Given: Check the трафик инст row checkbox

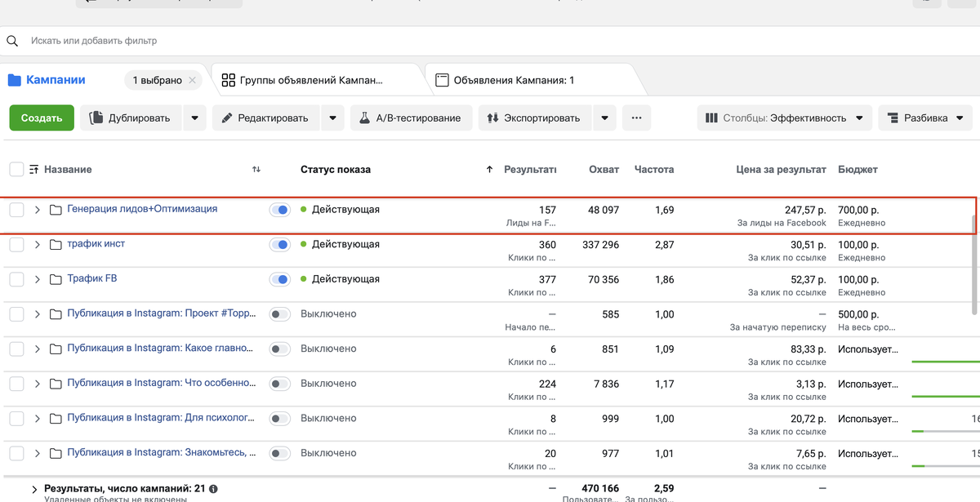Looking at the screenshot, I should (x=16, y=245).
